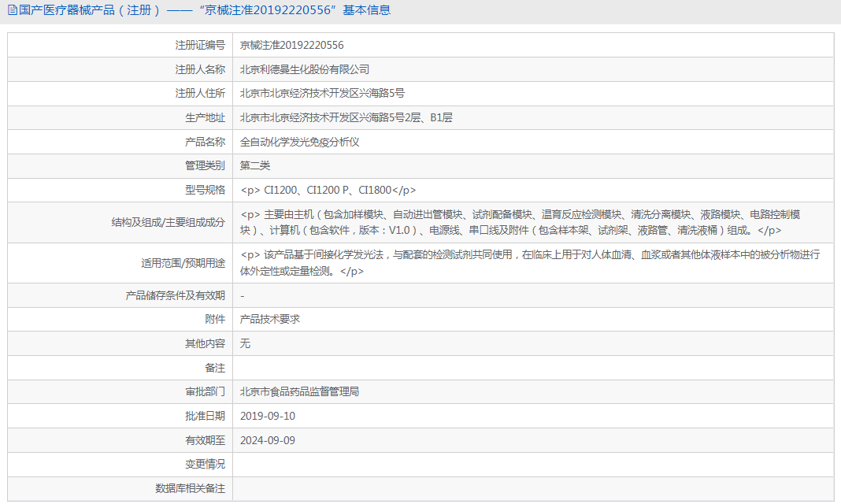Select the approval authority 北京市食品药品监督管理局
This screenshot has width=841, height=504.
299,391
